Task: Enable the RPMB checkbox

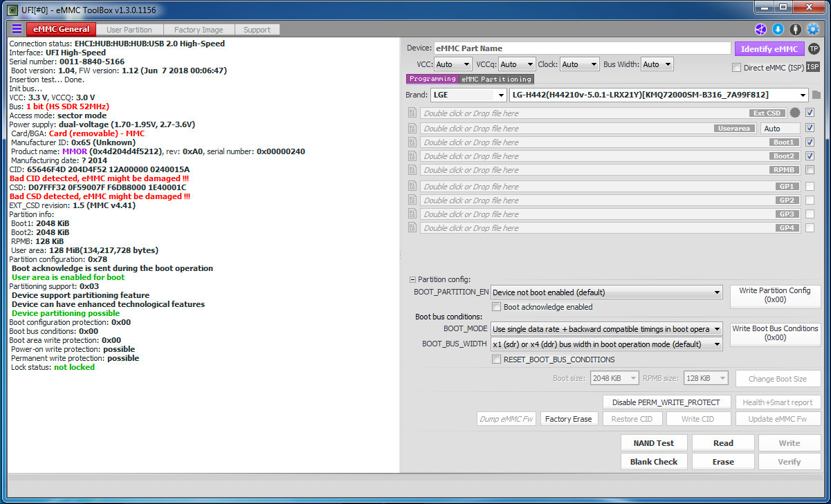Action: click(810, 169)
